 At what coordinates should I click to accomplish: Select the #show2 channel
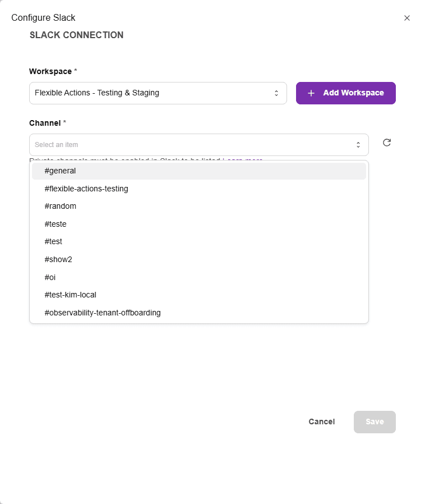[x=198, y=259]
